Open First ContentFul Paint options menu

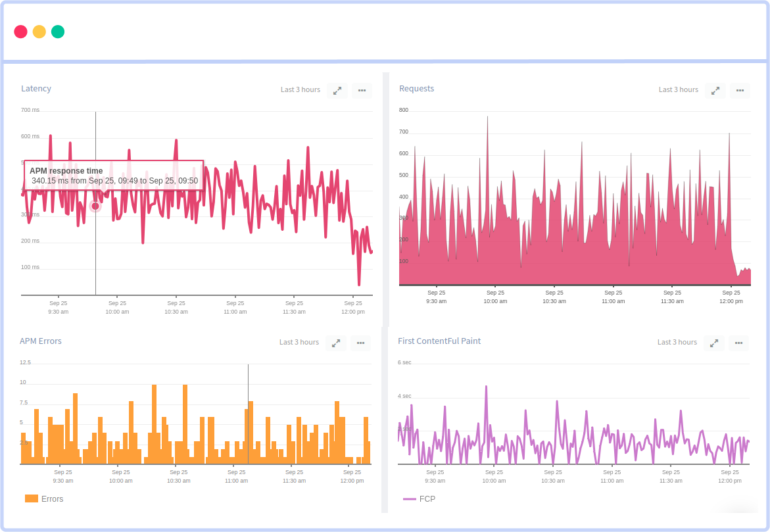[x=738, y=343]
